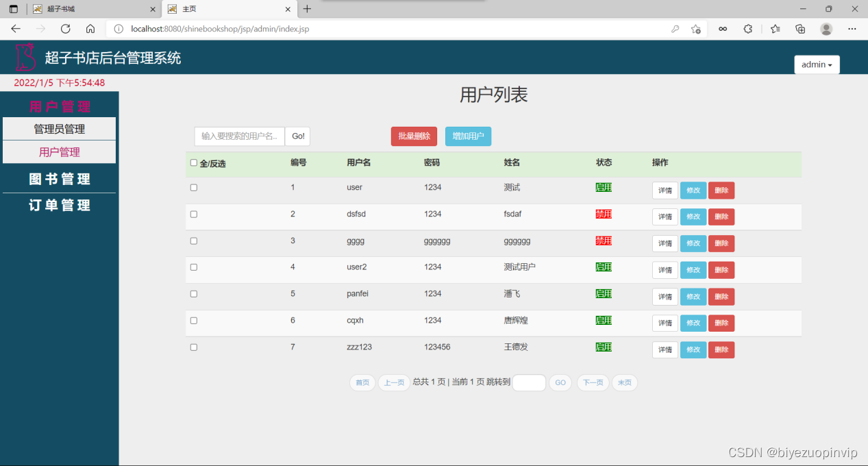Check the row for user dsfsd

click(194, 214)
